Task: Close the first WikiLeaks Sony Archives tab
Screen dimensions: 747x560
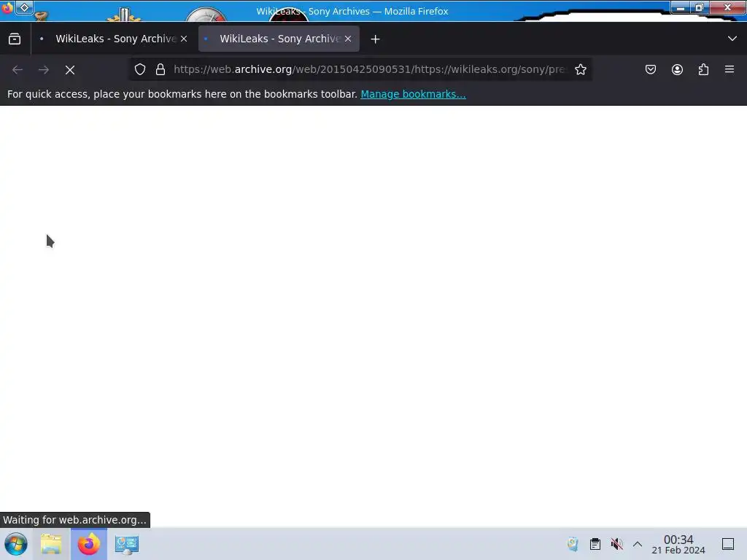Action: 184,39
